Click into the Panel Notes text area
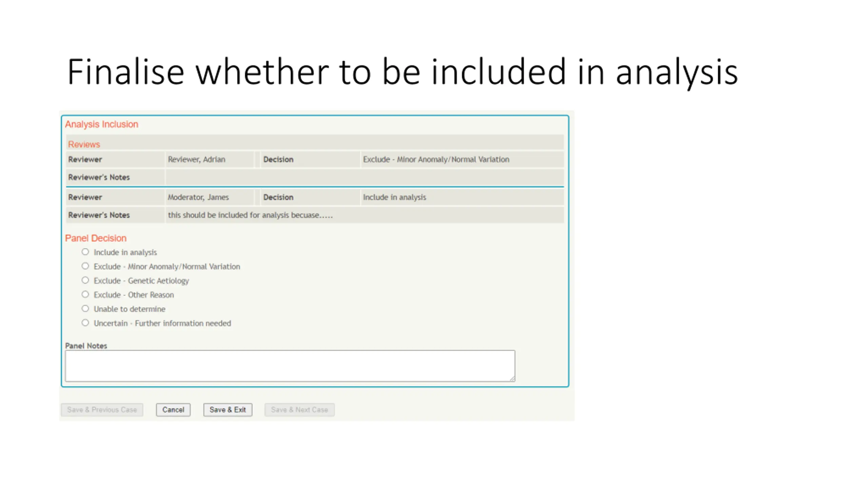 (x=290, y=366)
